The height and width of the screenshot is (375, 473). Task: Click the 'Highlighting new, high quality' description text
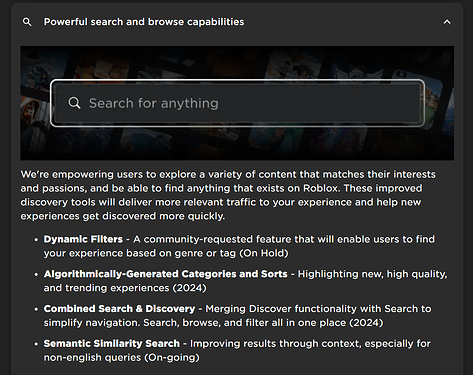[x=372, y=274]
